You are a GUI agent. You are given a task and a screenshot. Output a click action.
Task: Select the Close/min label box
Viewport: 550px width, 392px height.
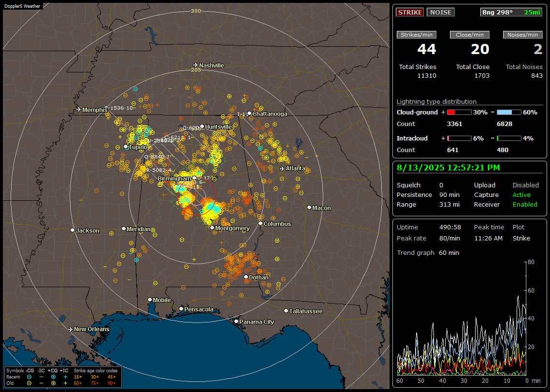470,35
